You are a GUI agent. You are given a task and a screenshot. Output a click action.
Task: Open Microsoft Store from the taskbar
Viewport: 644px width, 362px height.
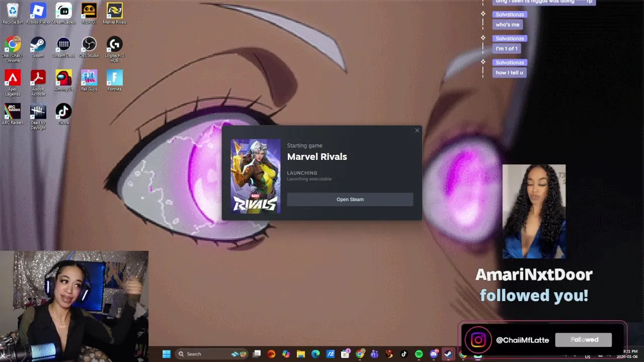pyautogui.click(x=345, y=354)
